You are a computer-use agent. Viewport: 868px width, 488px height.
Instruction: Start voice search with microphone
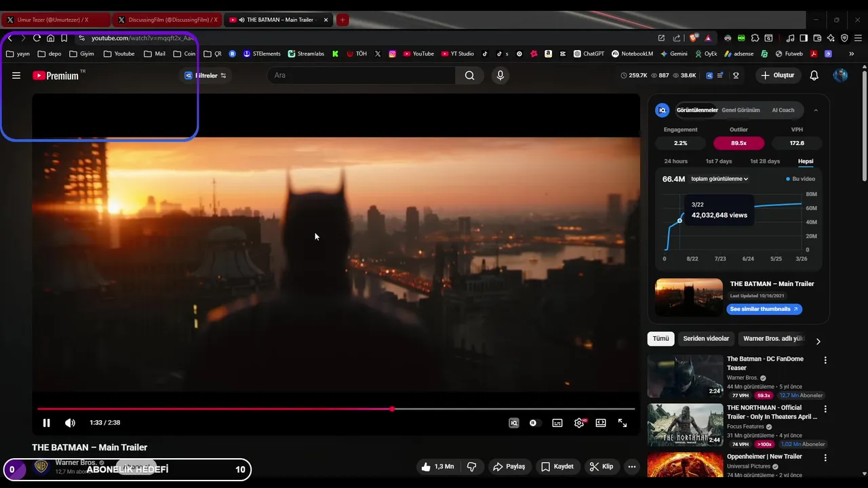tap(500, 75)
